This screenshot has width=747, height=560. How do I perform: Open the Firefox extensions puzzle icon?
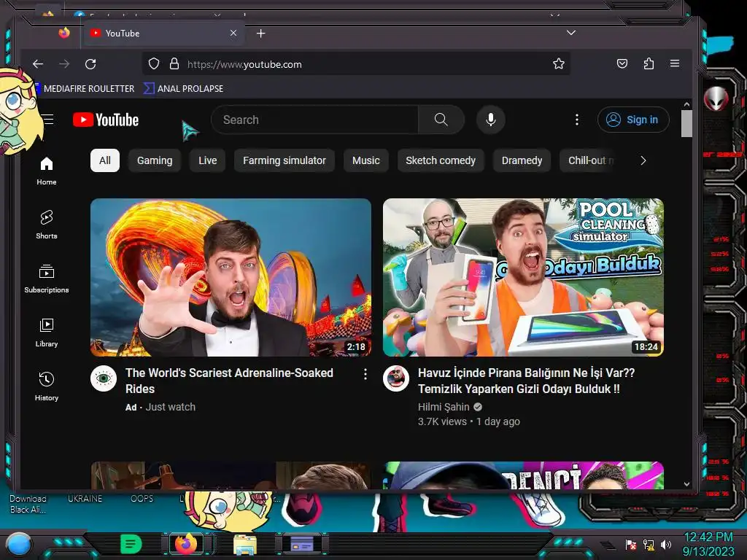pos(649,64)
